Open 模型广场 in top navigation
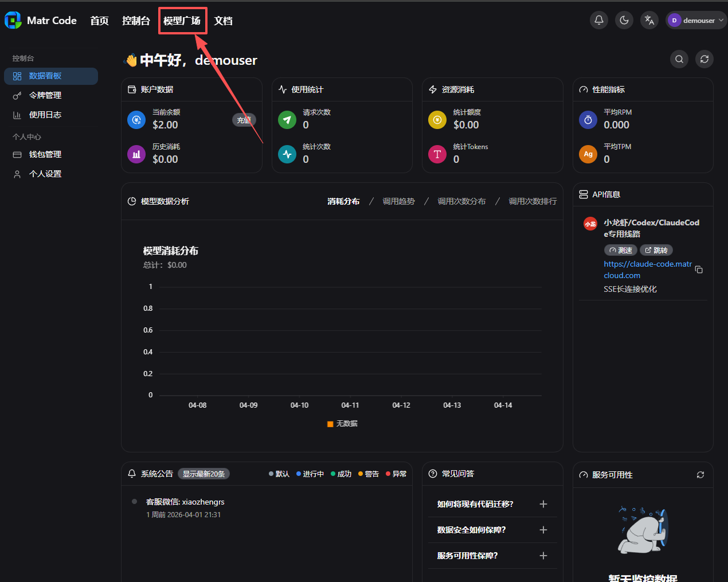The image size is (728, 582). (x=182, y=21)
